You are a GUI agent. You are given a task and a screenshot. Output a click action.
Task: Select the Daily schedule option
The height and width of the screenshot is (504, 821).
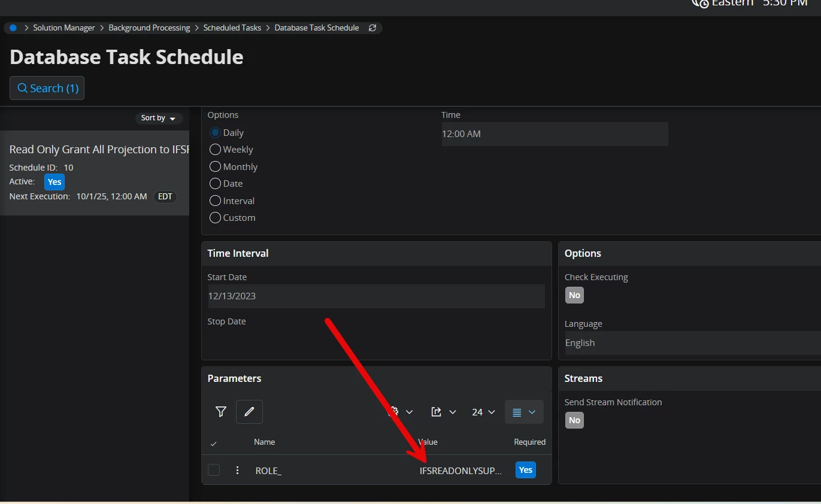coord(215,133)
